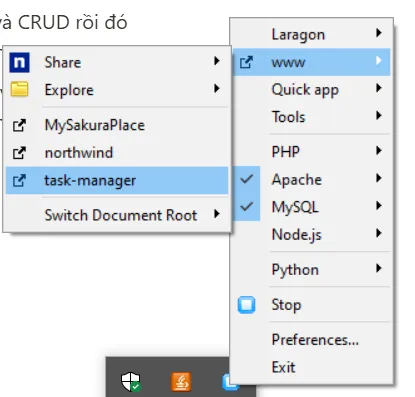Open the Laragon menu entry
Screen dimensions: 415x397
(311, 34)
